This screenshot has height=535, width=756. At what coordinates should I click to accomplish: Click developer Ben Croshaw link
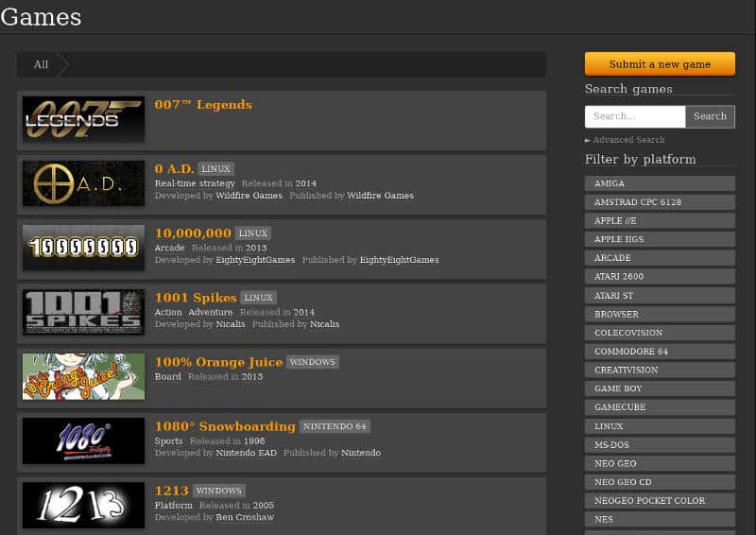245,517
